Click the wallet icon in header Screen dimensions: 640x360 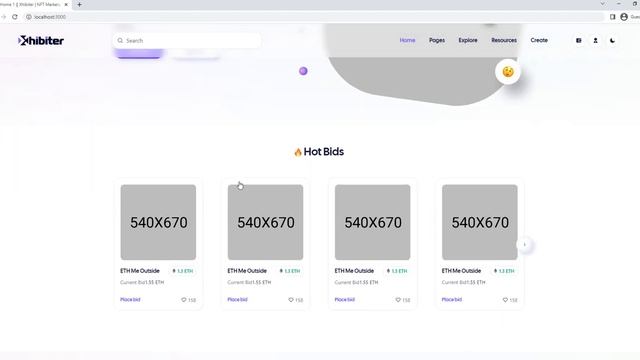tap(579, 40)
